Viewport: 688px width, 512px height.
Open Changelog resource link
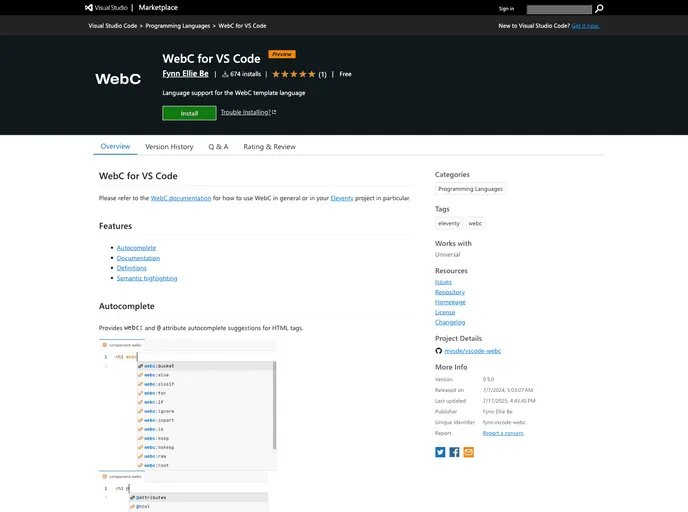coord(450,322)
